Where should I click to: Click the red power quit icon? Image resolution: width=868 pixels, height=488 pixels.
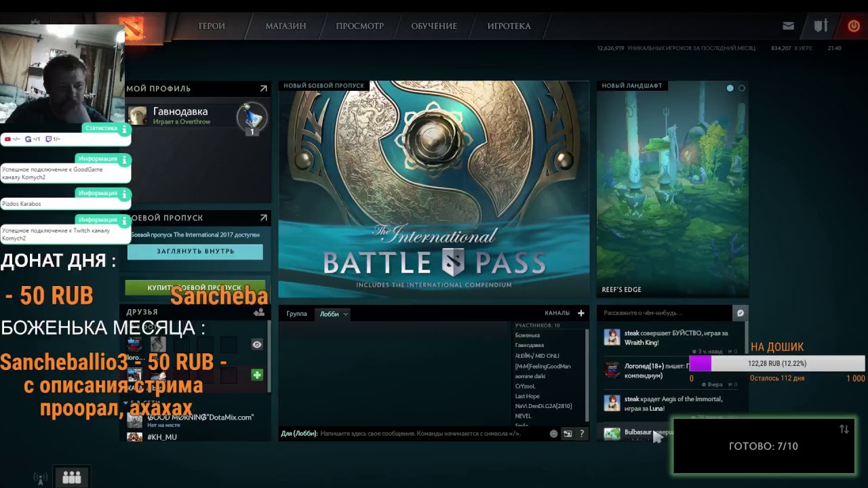pyautogui.click(x=854, y=26)
